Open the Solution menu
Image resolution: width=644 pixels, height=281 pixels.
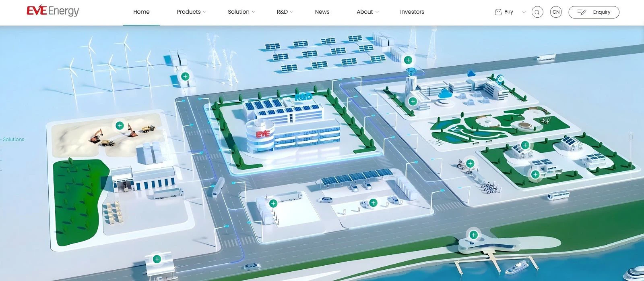click(x=239, y=12)
